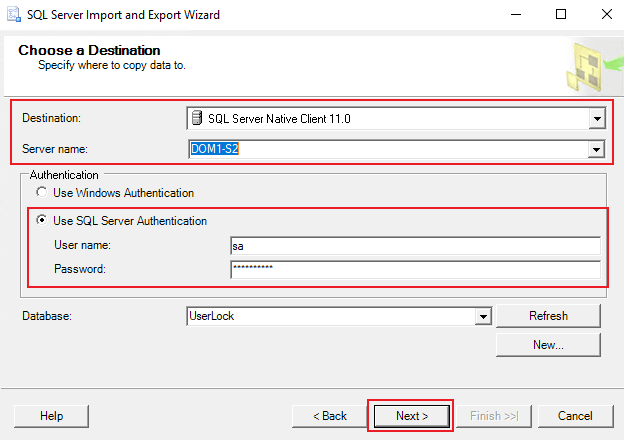Select Use SQL Server Authentication option

pos(42,221)
